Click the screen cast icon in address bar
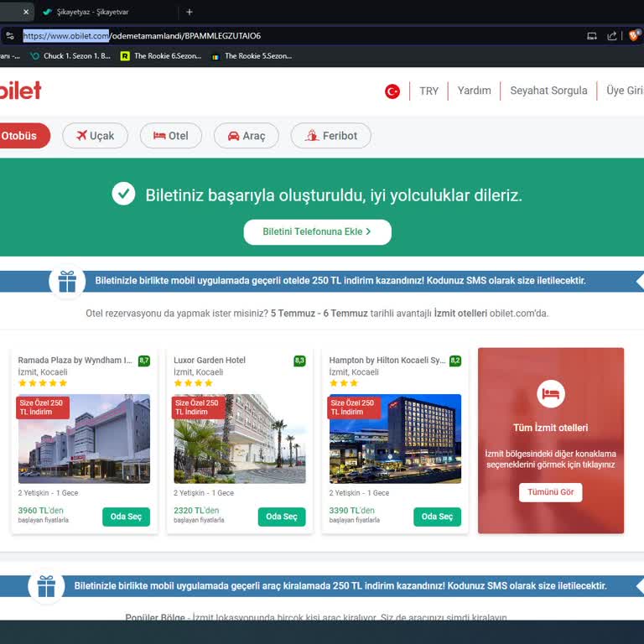Viewport: 644px width, 644px height. coord(592,36)
